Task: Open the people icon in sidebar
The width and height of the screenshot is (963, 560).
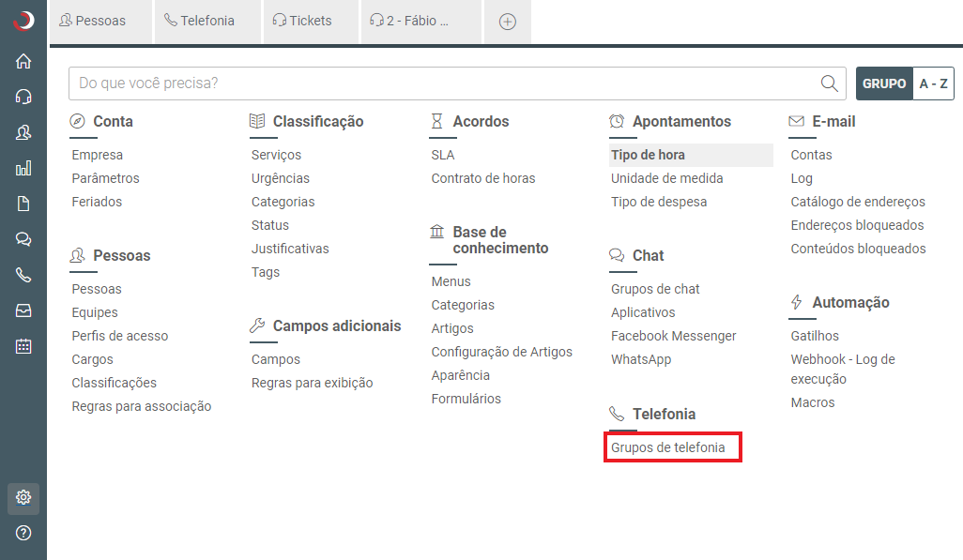Action: coord(23,132)
